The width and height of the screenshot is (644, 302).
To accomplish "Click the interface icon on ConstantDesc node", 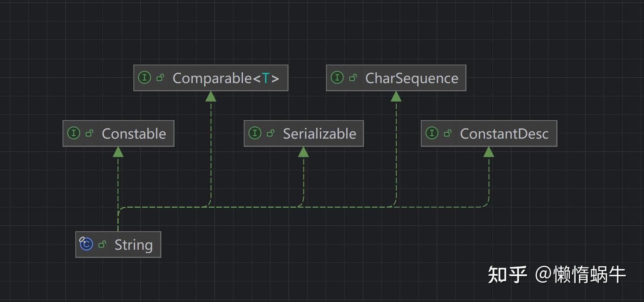I will click(x=432, y=133).
